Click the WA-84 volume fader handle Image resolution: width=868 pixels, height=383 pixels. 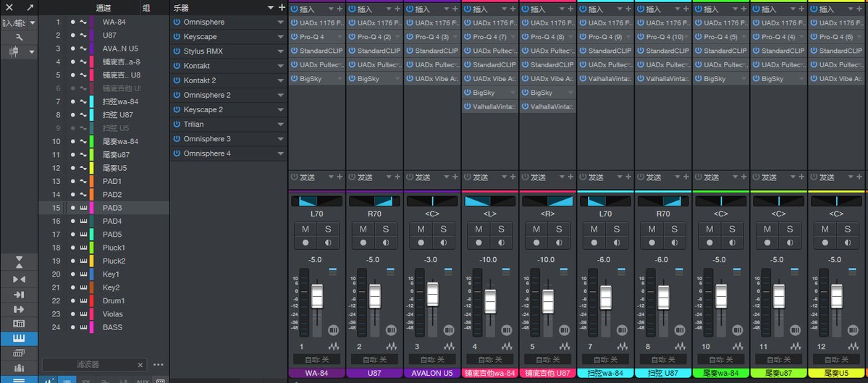coord(316,296)
